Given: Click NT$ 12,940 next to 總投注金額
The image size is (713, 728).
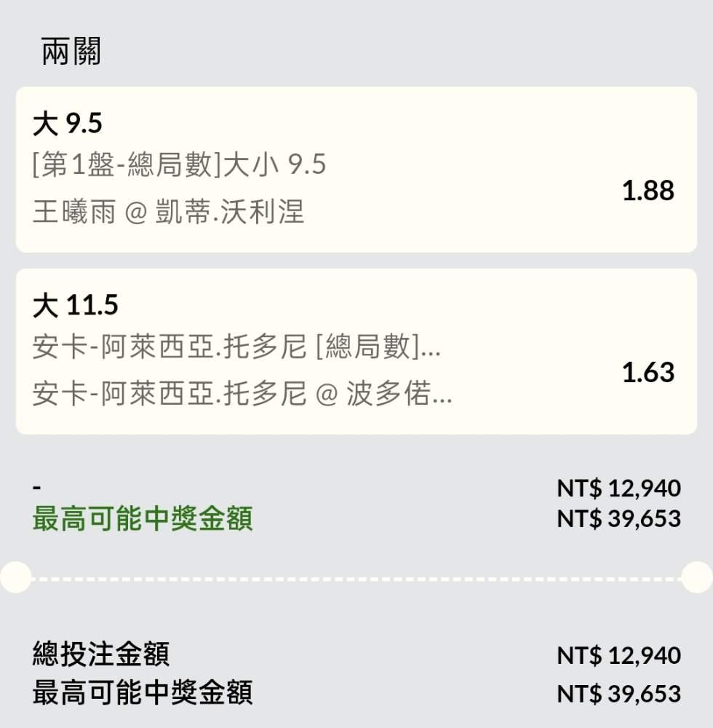Looking at the screenshot, I should point(618,655).
